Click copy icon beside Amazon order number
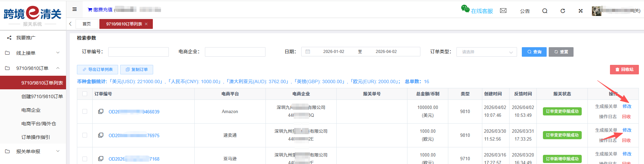Screen dimensions: 644x164 pos(101,111)
